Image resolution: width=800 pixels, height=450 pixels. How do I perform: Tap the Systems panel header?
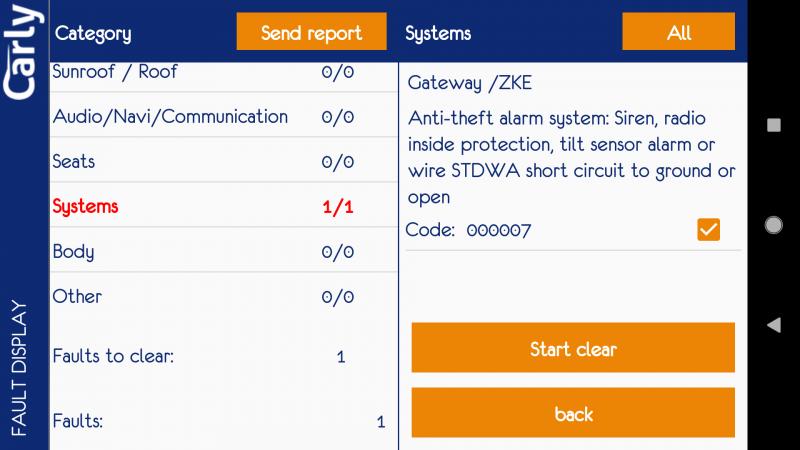[x=438, y=33]
